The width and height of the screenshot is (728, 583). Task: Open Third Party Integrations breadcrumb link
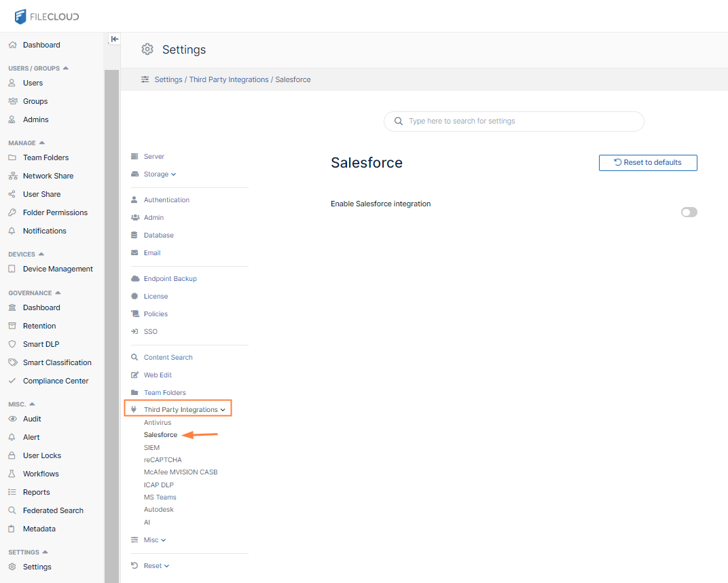[229, 79]
